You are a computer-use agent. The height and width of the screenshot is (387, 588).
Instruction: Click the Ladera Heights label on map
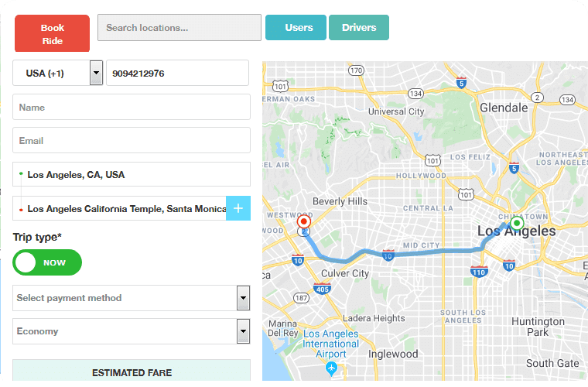pyautogui.click(x=374, y=318)
